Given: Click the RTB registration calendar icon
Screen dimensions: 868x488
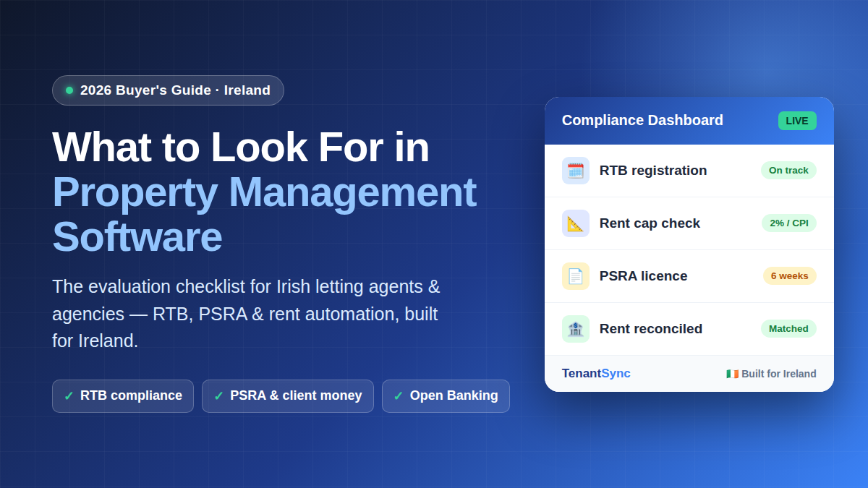Looking at the screenshot, I should pyautogui.click(x=576, y=171).
